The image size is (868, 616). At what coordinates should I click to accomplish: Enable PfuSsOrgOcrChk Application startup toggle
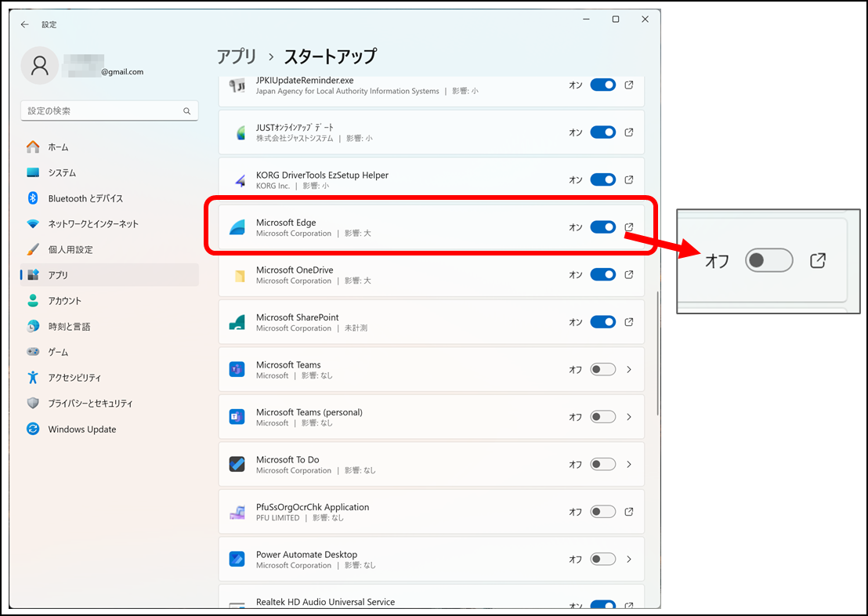coord(603,512)
